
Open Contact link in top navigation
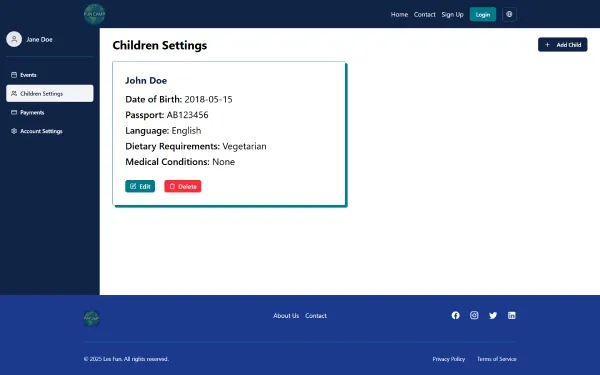(x=424, y=15)
